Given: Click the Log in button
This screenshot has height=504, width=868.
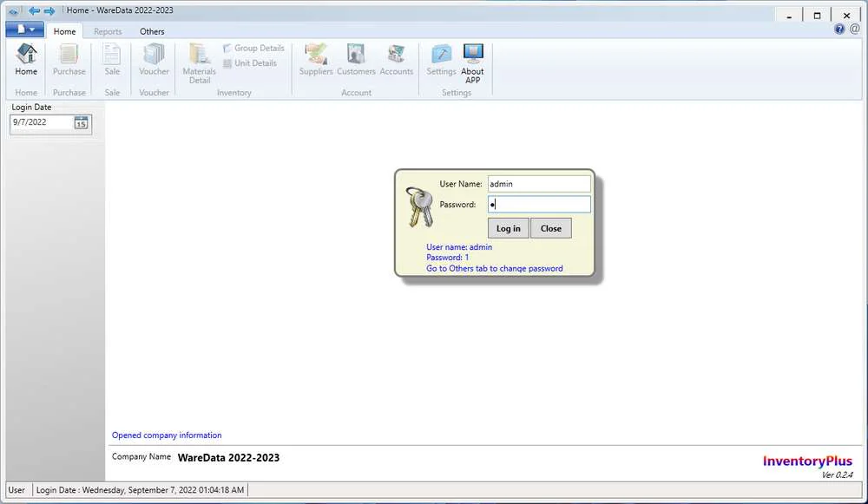Looking at the screenshot, I should coord(508,228).
